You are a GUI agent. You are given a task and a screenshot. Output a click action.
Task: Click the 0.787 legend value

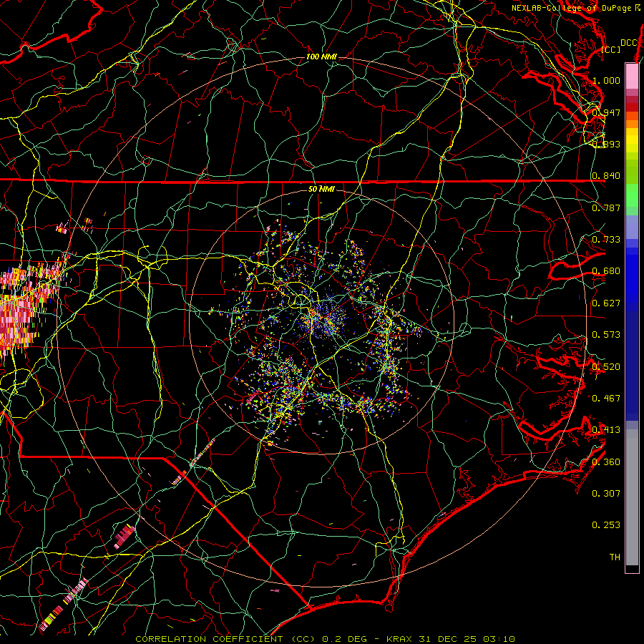606,208
